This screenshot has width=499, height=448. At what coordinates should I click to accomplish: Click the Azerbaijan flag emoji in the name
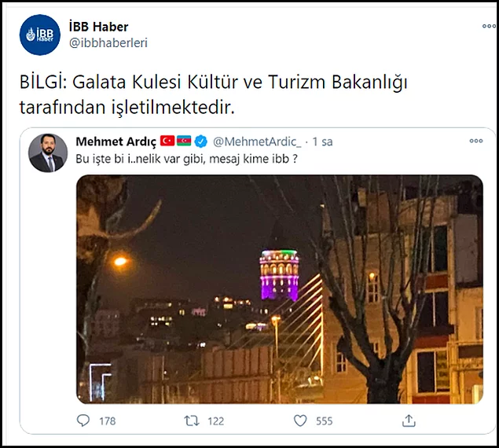tap(184, 141)
